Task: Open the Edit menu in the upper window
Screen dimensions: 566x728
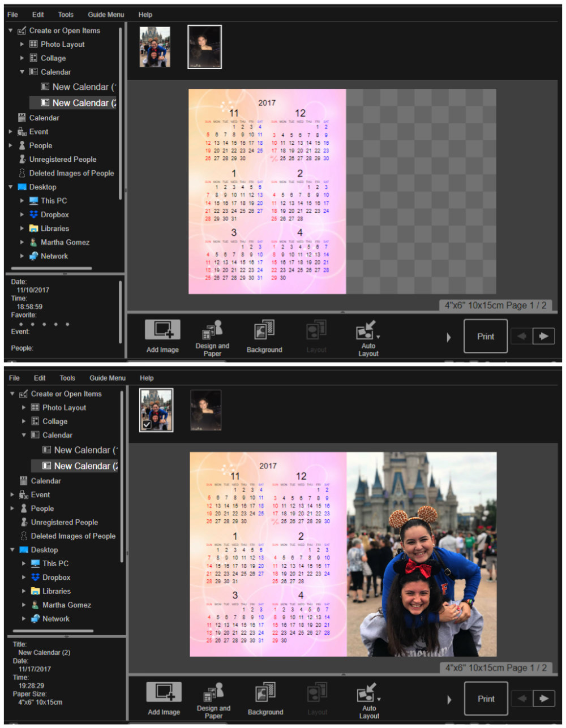Action: coord(38,15)
